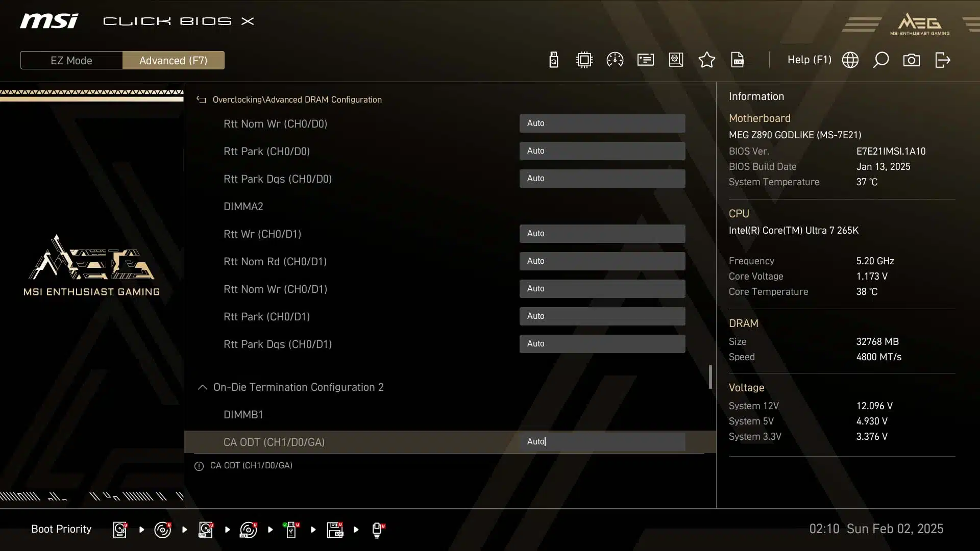Viewport: 980px width, 551px height.
Task: Take a screenshot with the camera icon
Action: click(911, 60)
